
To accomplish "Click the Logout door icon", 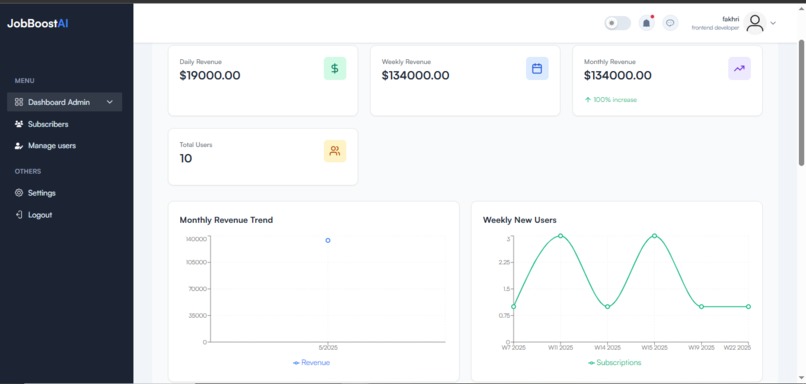I will [x=19, y=215].
